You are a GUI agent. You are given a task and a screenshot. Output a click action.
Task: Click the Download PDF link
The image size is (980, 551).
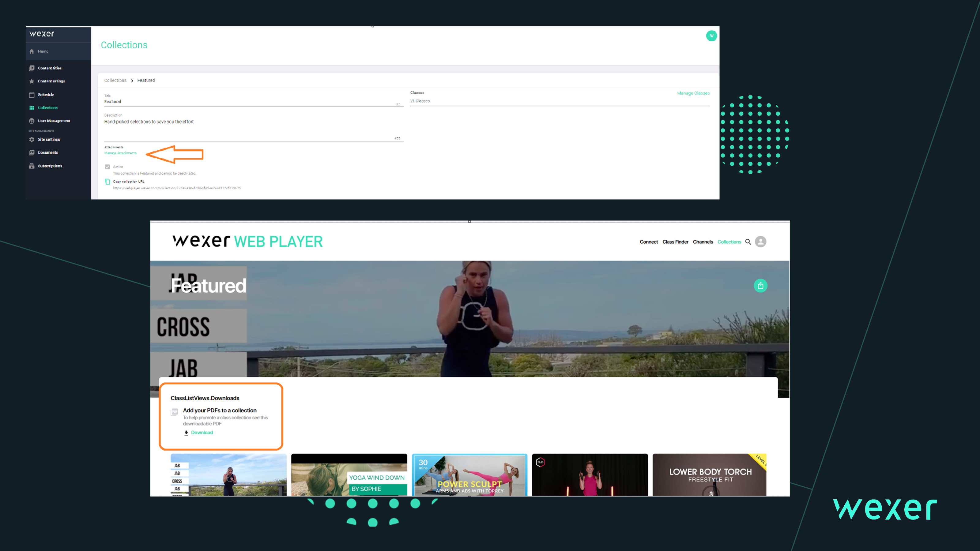(202, 433)
